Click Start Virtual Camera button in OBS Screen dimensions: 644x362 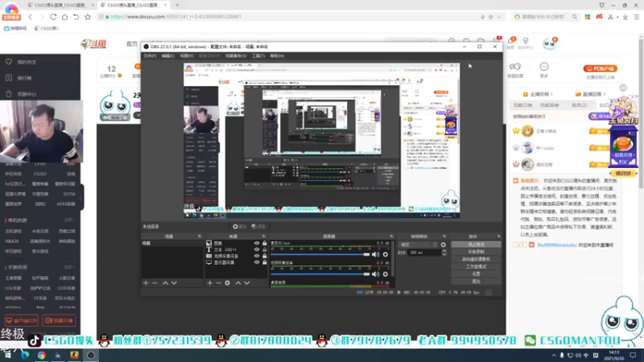(476, 259)
